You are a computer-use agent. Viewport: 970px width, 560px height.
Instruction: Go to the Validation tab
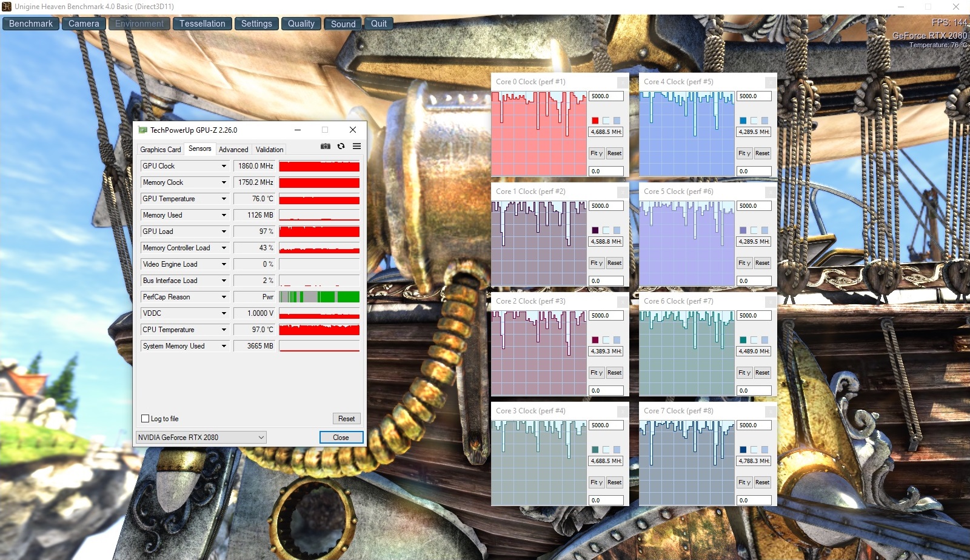pos(269,150)
